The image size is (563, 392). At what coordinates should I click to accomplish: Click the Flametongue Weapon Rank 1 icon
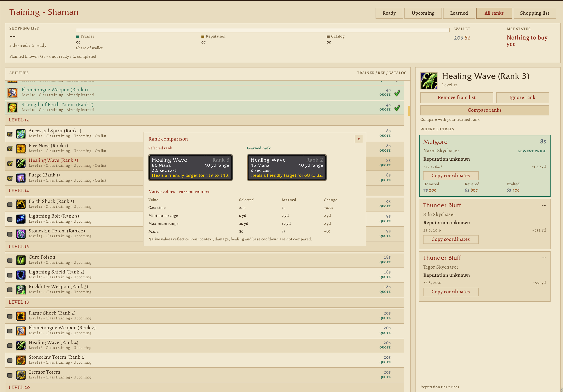(x=12, y=93)
